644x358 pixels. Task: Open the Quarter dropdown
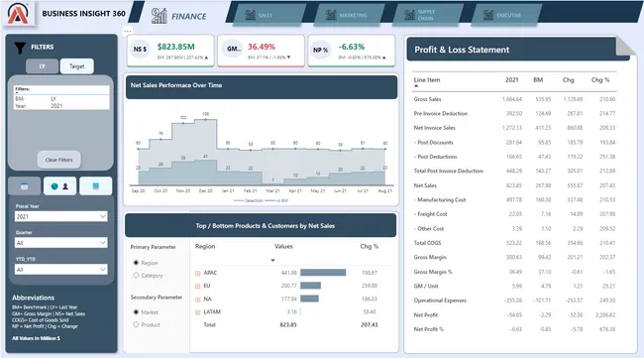click(x=61, y=243)
